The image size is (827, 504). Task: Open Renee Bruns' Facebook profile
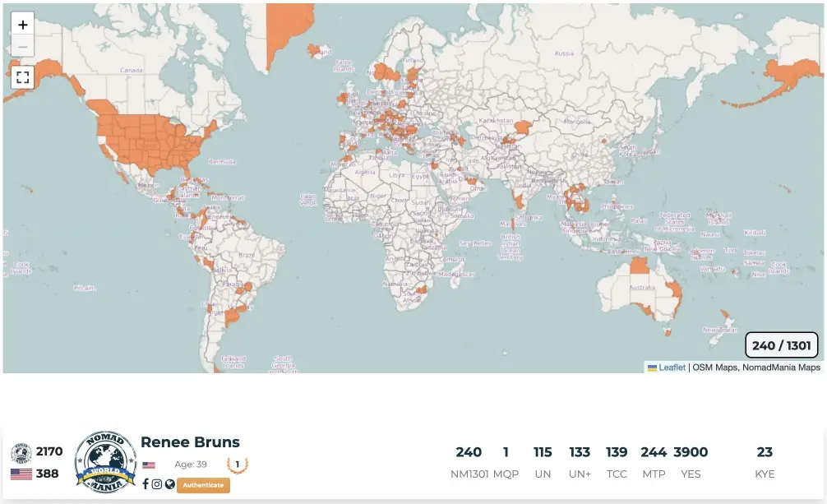click(x=146, y=484)
